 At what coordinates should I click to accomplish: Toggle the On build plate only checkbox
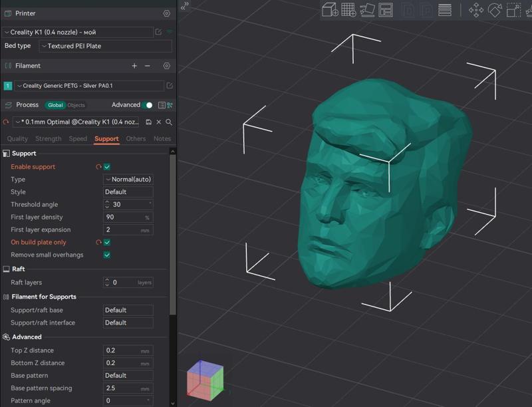pos(107,243)
